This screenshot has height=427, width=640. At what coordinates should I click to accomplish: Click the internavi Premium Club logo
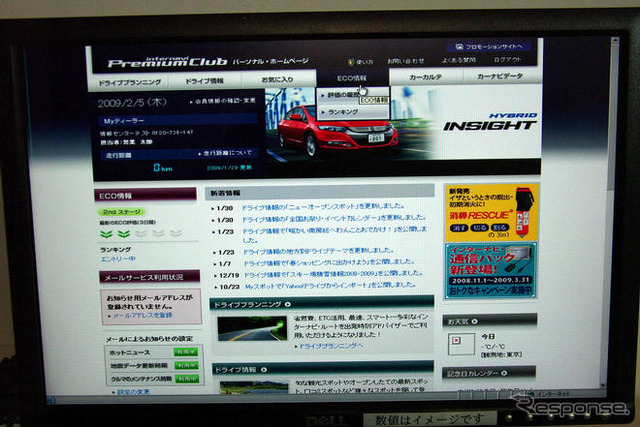tap(167, 62)
